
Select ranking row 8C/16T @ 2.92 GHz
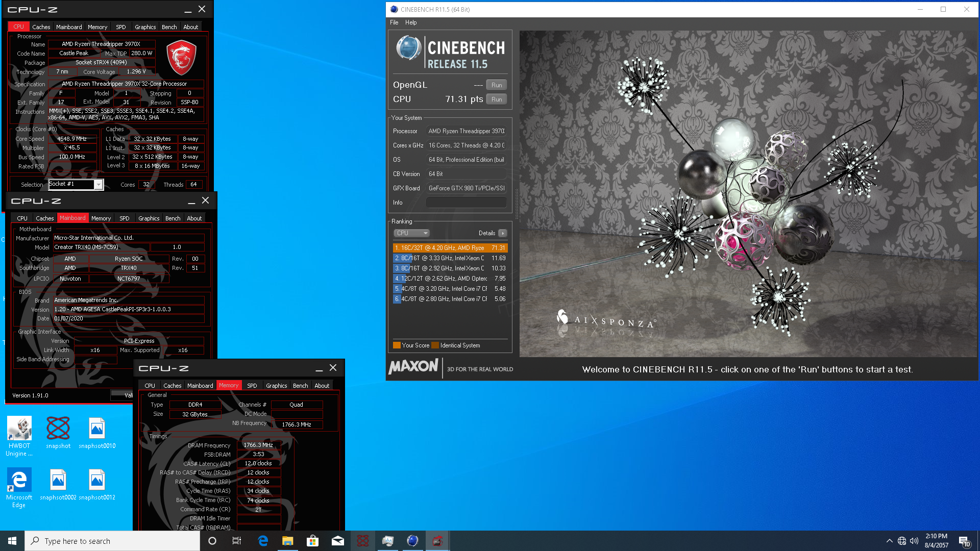[x=450, y=268]
